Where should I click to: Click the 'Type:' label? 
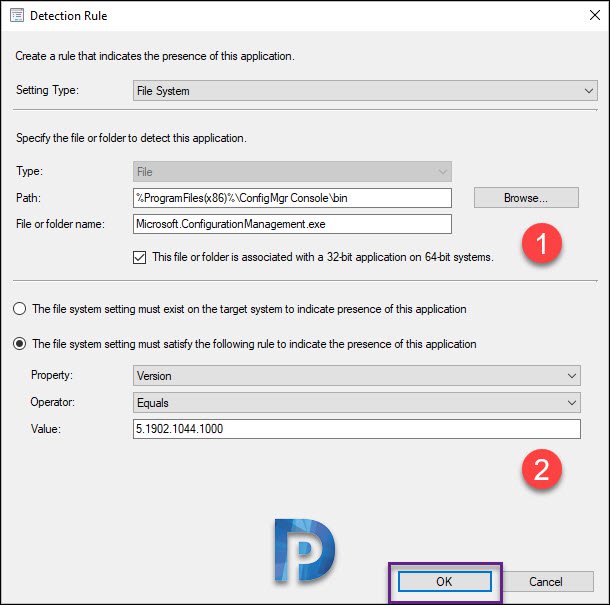point(29,171)
